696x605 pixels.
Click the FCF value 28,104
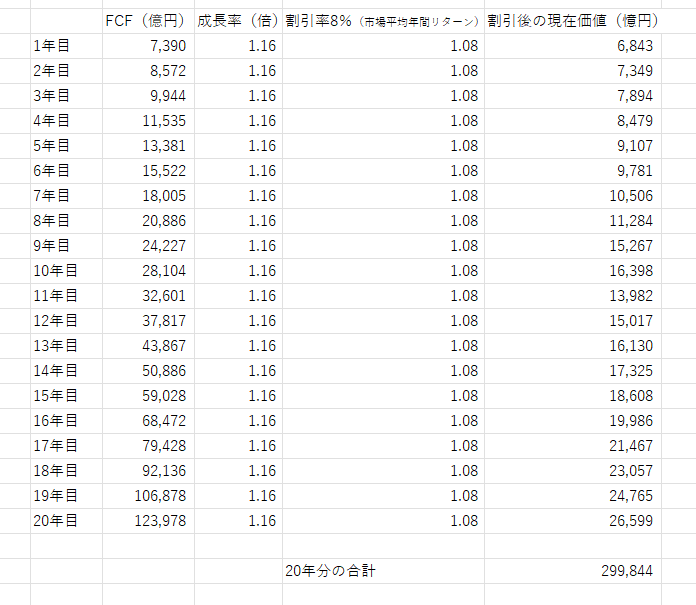pyautogui.click(x=148, y=271)
